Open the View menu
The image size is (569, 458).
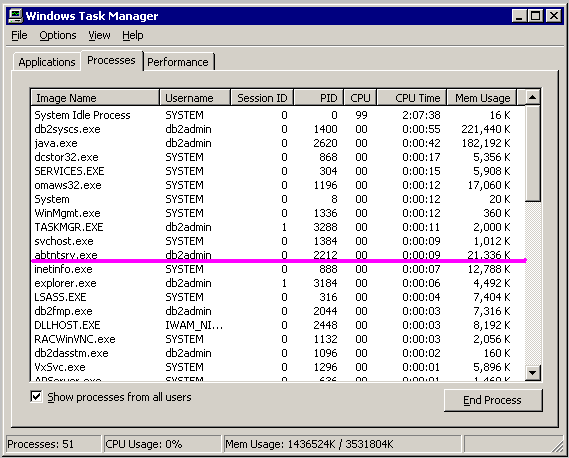99,35
